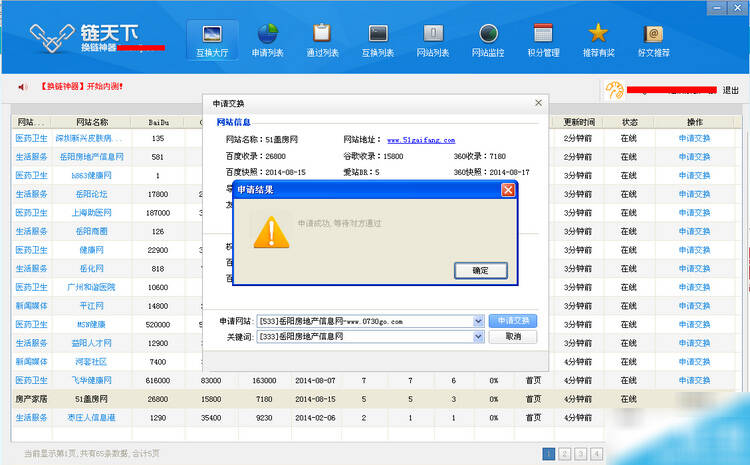
Task: Open the 推荐有奖 star icon
Action: pos(598,40)
